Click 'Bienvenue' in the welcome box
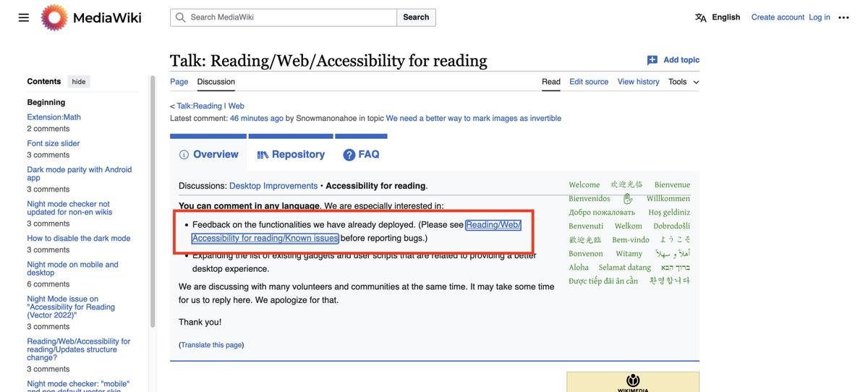Image resolution: width=868 pixels, height=392 pixels. coord(672,184)
